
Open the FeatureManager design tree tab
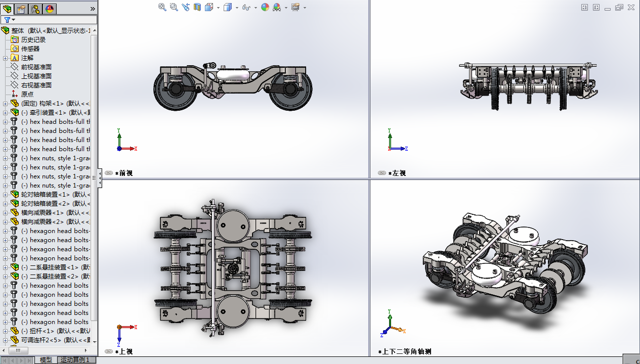[7, 9]
